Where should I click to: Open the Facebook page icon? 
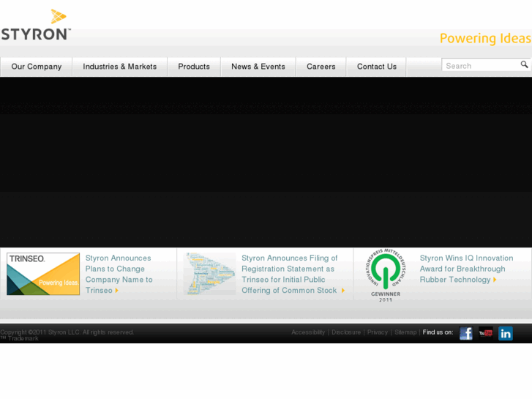pos(466,333)
